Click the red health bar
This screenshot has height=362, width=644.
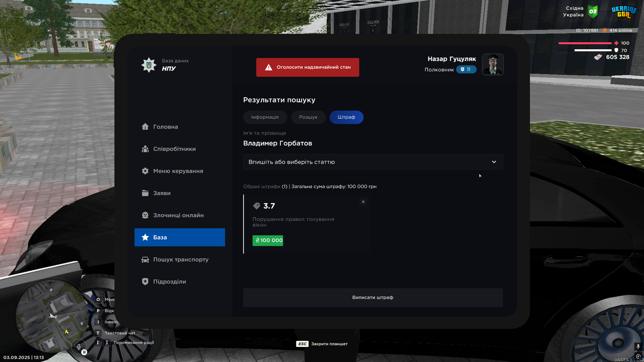(586, 43)
